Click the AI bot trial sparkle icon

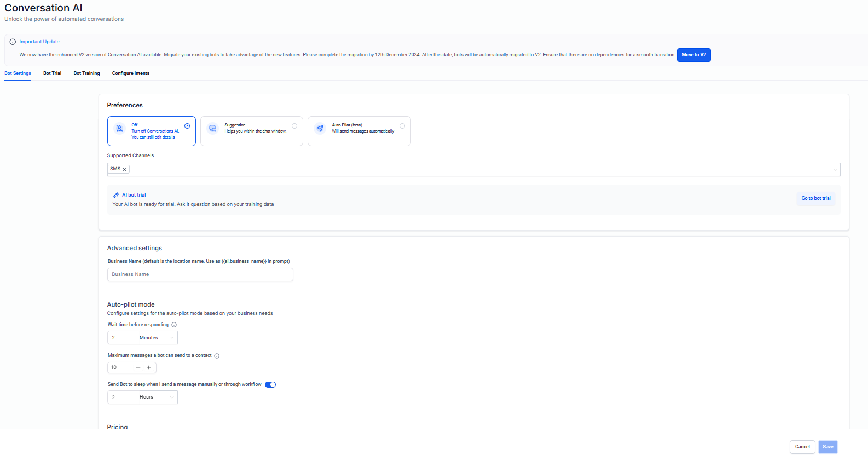pyautogui.click(x=116, y=195)
